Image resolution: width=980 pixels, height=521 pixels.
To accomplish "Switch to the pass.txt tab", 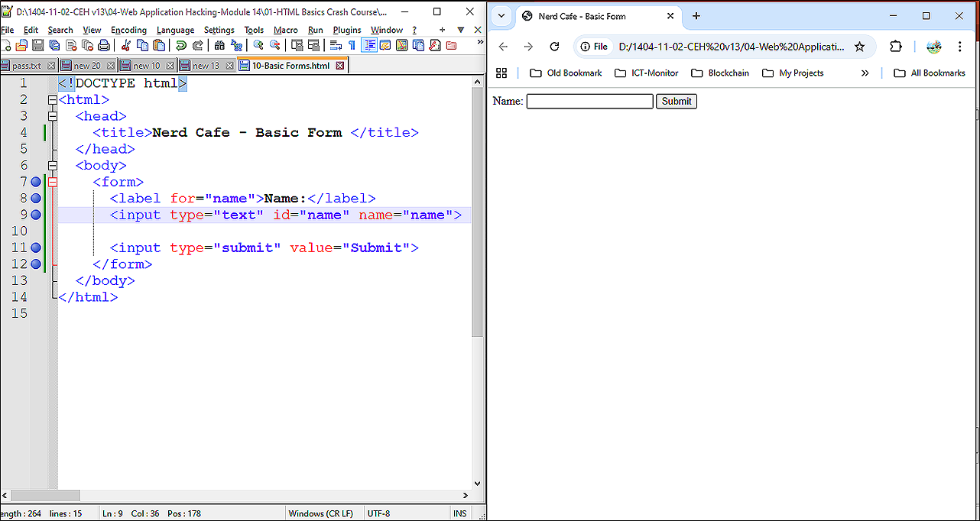I will [26, 66].
